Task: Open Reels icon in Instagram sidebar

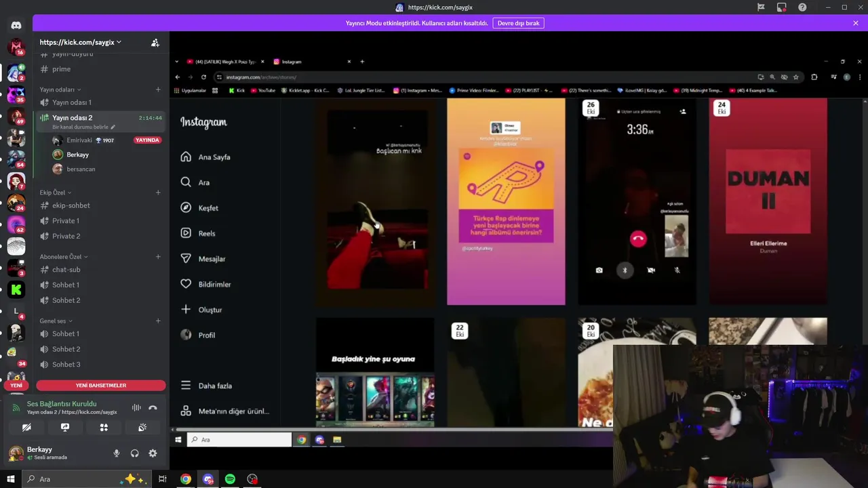Action: click(186, 233)
